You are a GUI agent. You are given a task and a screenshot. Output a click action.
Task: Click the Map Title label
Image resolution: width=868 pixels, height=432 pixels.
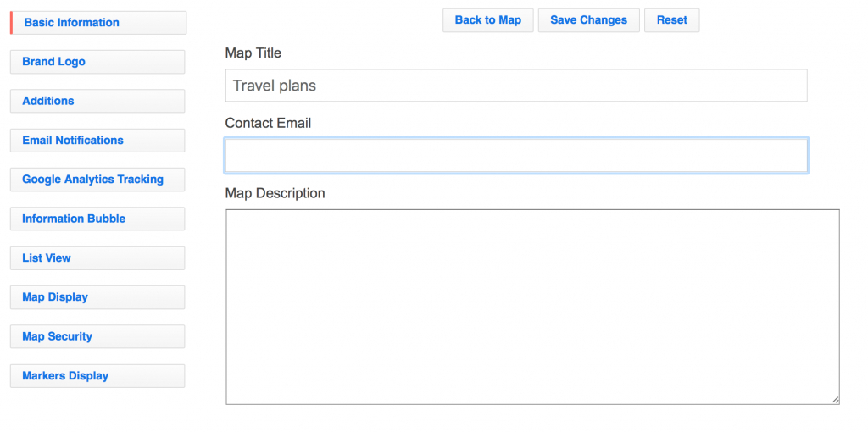pos(253,53)
